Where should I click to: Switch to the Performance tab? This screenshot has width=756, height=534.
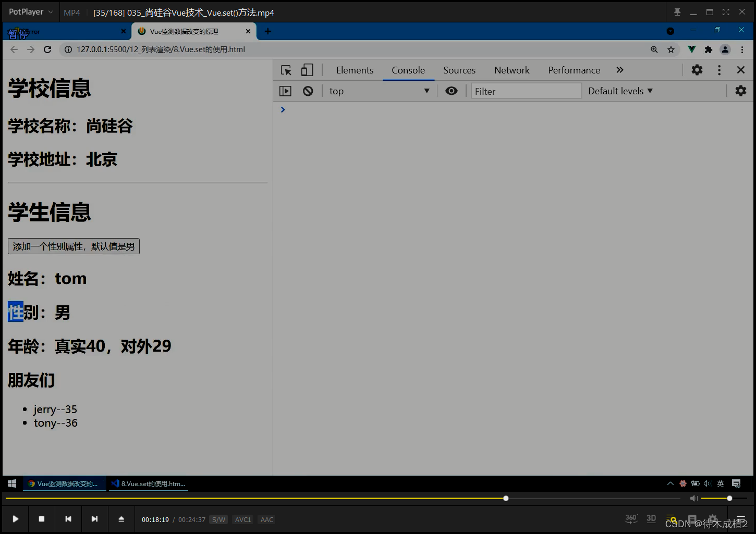574,70
